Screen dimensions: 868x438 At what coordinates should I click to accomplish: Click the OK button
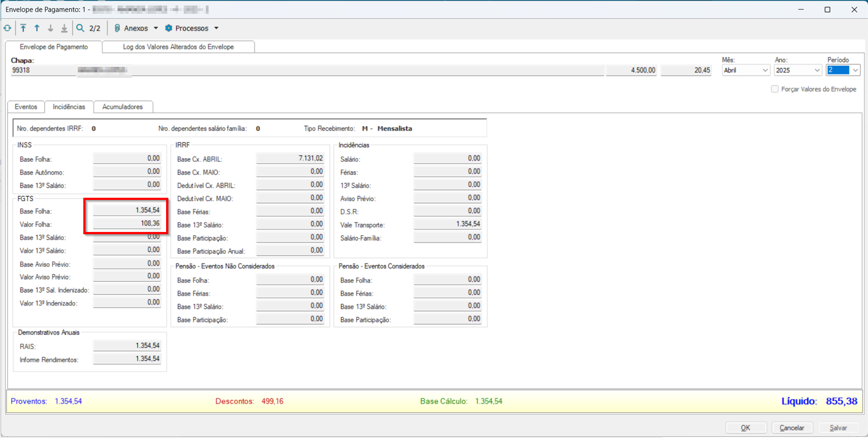pos(745,428)
